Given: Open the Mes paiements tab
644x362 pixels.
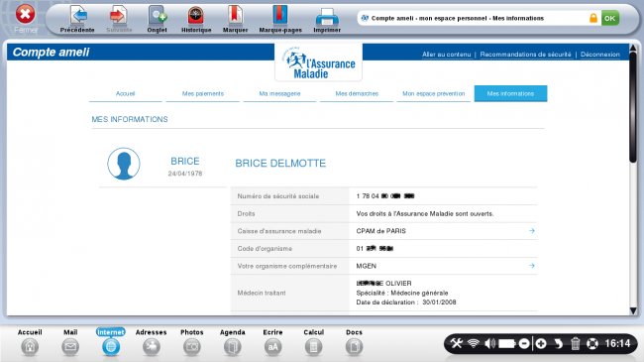Looking at the screenshot, I should [202, 94].
